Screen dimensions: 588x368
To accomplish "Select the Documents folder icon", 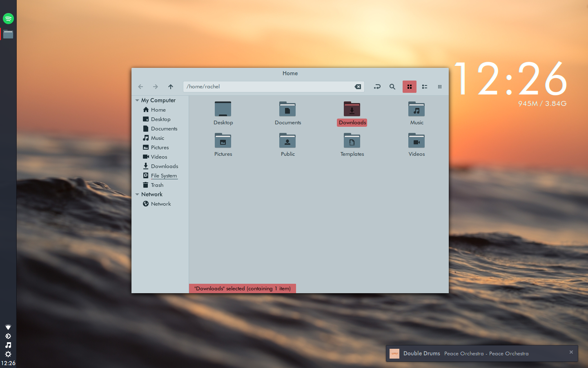I will pyautogui.click(x=287, y=109).
